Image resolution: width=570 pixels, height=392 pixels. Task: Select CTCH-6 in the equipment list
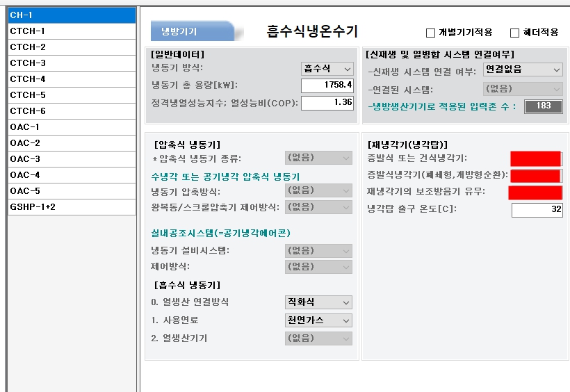click(72, 111)
